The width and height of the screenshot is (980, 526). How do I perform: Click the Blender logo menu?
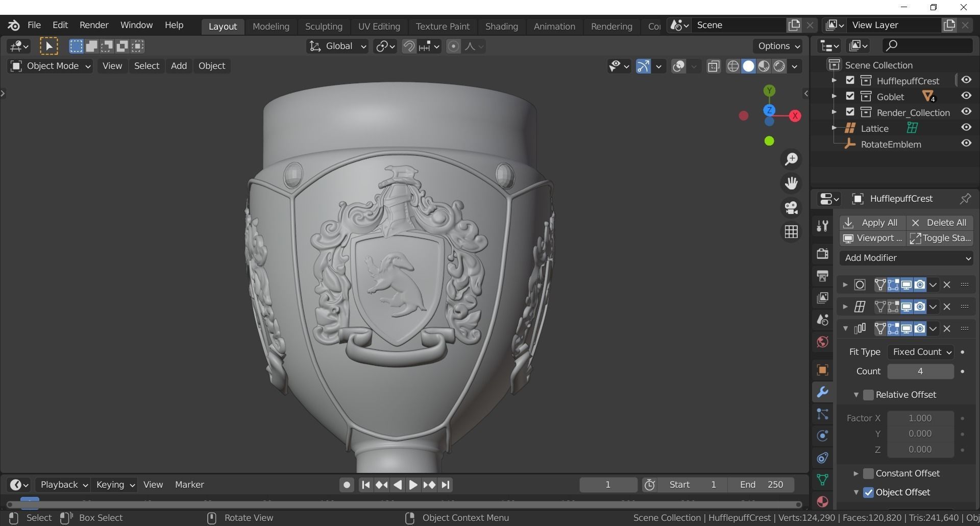[14, 25]
